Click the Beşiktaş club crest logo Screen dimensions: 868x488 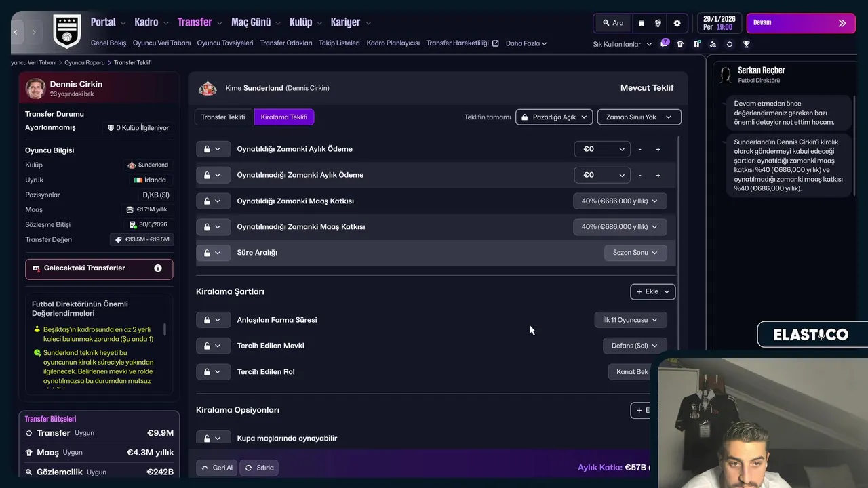tap(66, 31)
